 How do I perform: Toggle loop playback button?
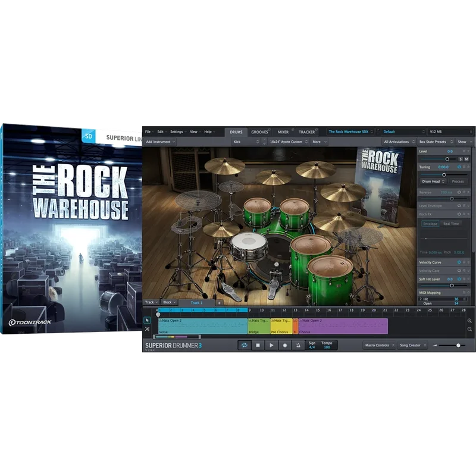[245, 345]
